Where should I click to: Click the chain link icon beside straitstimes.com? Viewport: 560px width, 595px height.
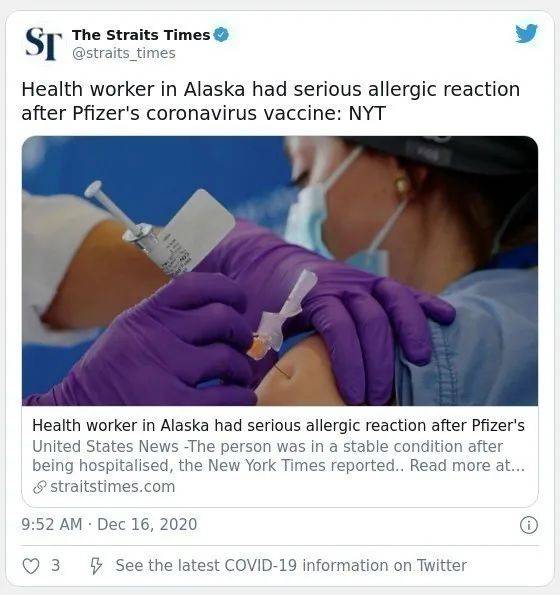39,487
